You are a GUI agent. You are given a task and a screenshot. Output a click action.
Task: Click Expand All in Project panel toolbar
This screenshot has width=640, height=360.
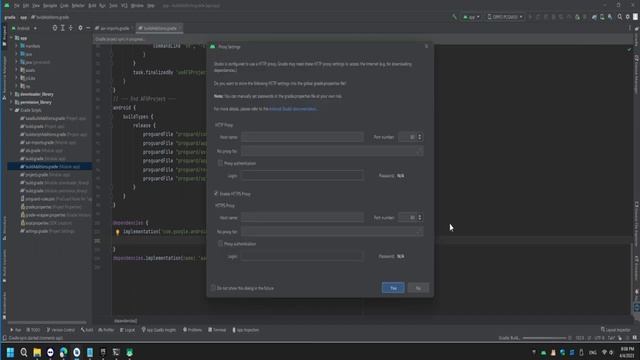click(x=62, y=28)
